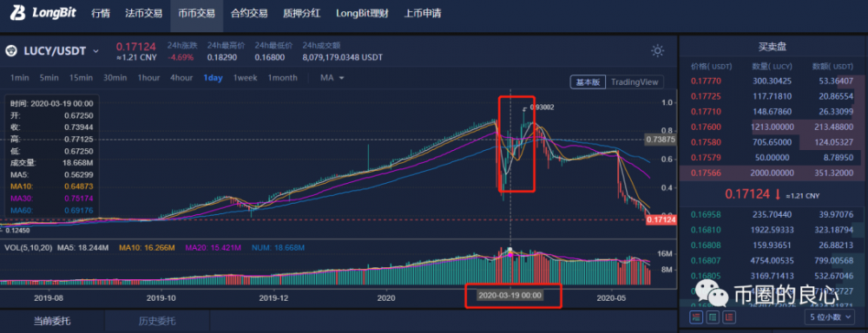
Task: Click the LUCY coin icon
Action: pyautogui.click(x=12, y=51)
